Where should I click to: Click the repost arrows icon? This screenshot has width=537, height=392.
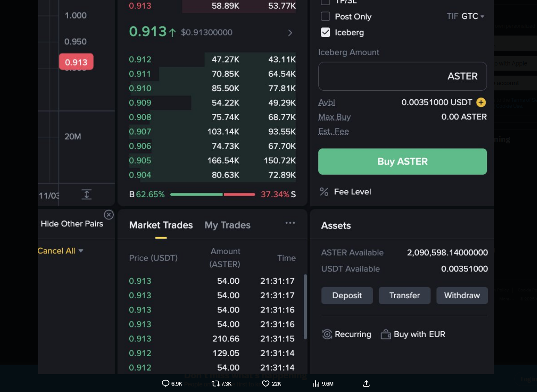(216, 383)
